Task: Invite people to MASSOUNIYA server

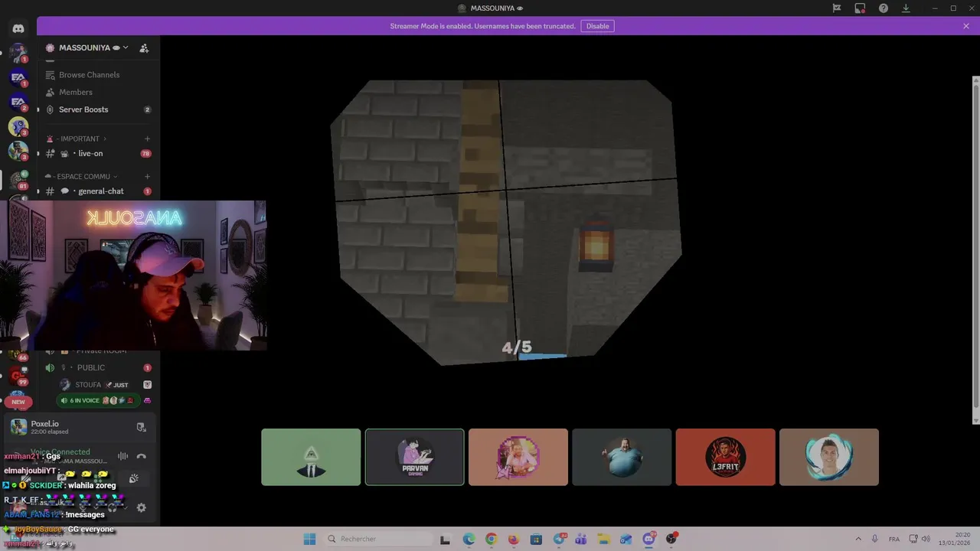Action: [x=144, y=47]
